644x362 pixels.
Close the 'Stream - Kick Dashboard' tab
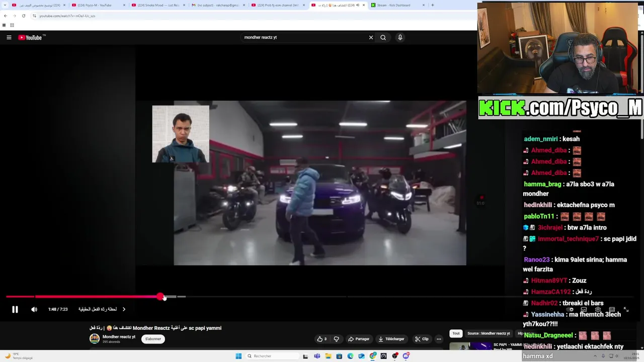pos(424,5)
